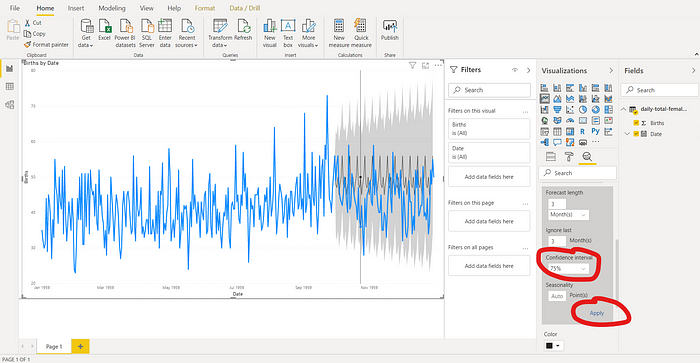The image size is (700, 363).
Task: Import data from Excel
Action: [x=104, y=30]
